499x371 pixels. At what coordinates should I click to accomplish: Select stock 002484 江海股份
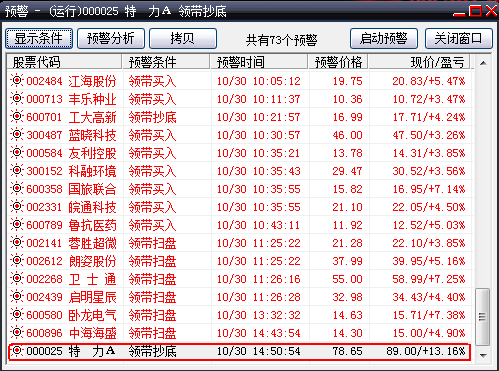pyautogui.click(x=71, y=81)
